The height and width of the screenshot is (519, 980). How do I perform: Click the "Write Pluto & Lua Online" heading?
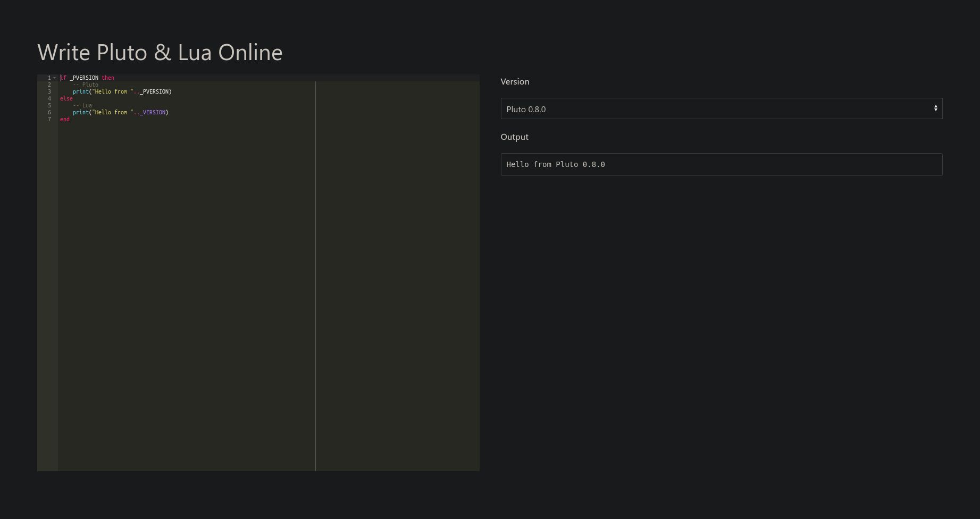click(x=160, y=52)
